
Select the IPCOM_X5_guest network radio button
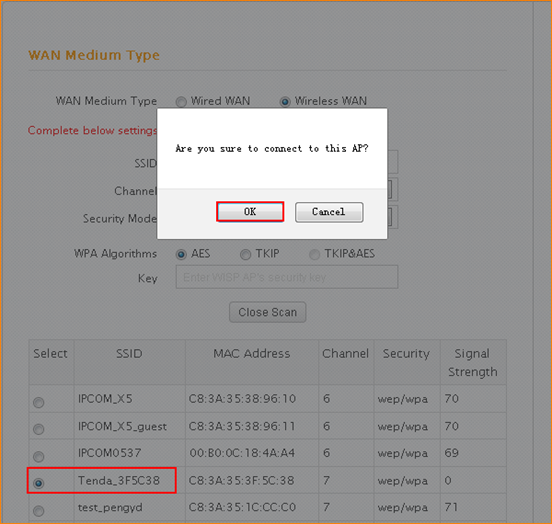[39, 429]
